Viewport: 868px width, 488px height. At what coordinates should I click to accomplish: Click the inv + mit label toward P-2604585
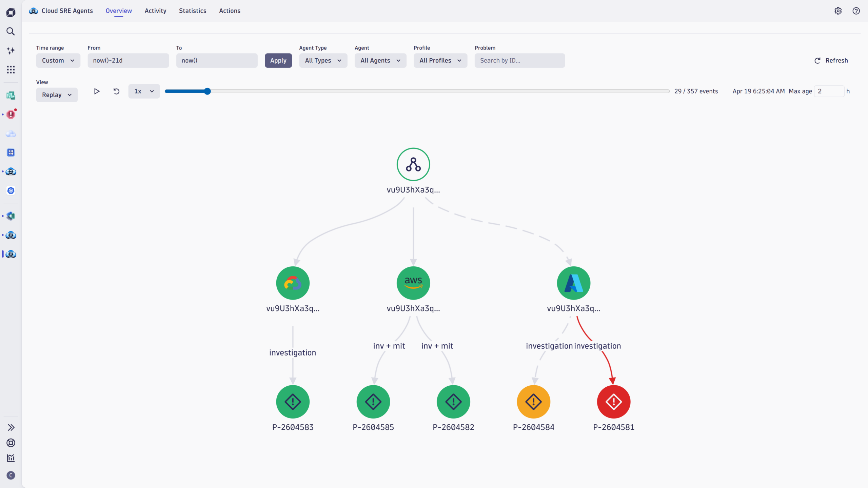tap(389, 346)
